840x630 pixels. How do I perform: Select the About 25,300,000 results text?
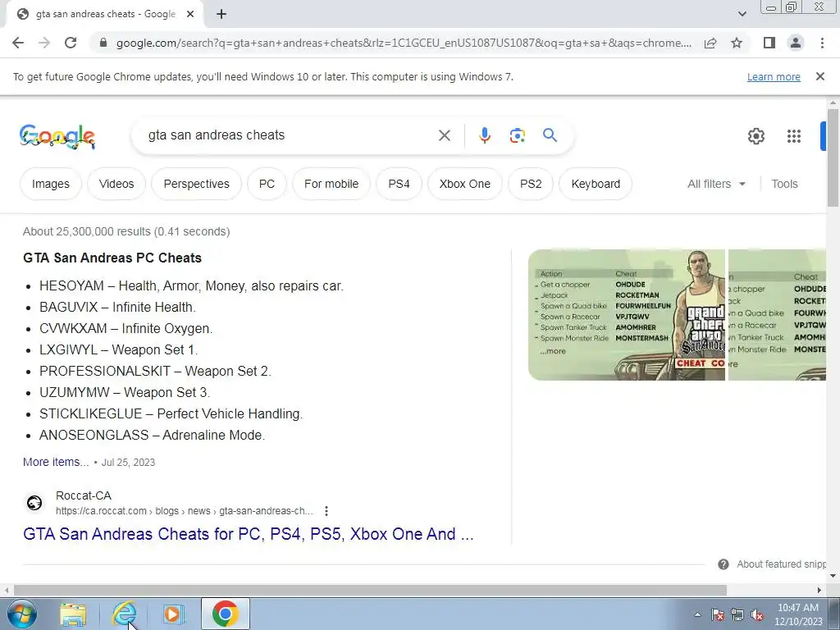click(x=126, y=231)
